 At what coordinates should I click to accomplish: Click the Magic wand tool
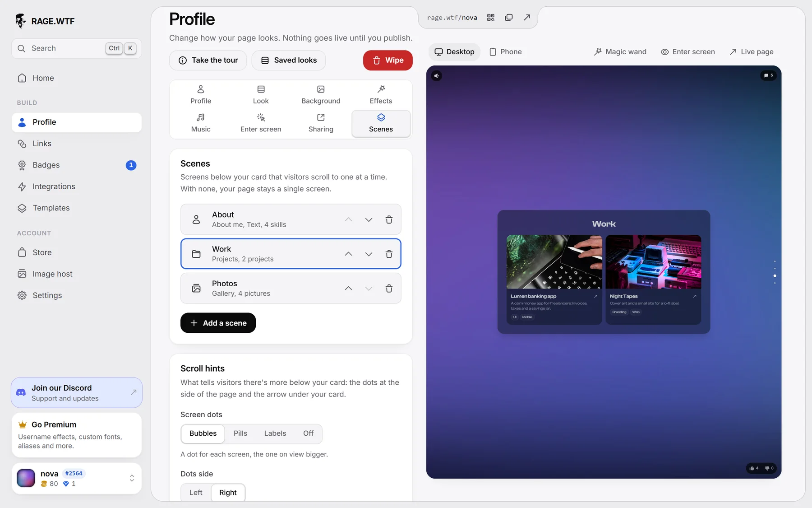620,52
